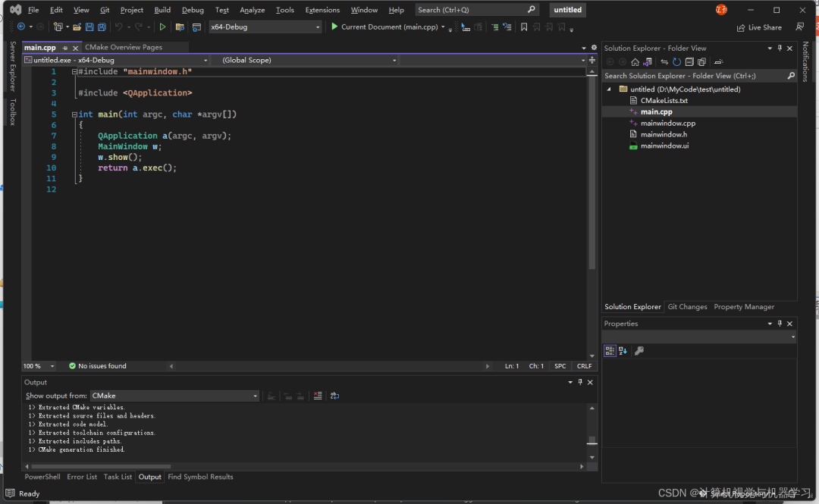Open Notifications side panel
Viewport: 819px width, 504px height.
click(805, 61)
